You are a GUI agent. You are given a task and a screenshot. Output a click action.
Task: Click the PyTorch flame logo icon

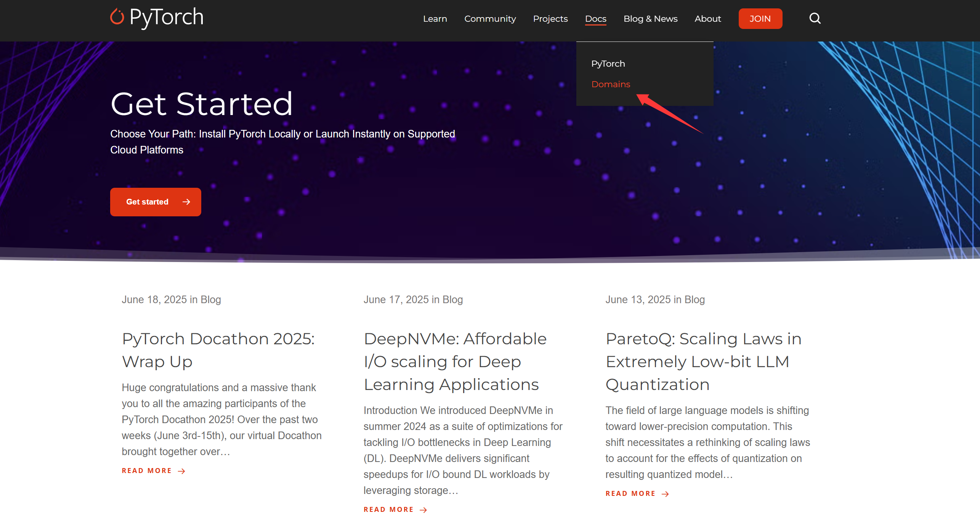[117, 17]
